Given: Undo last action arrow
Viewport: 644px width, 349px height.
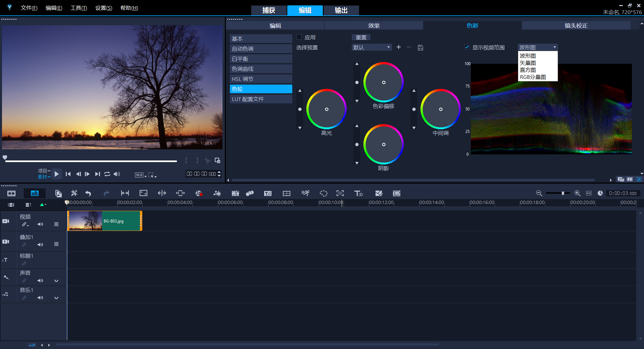Looking at the screenshot, I should coord(88,193).
